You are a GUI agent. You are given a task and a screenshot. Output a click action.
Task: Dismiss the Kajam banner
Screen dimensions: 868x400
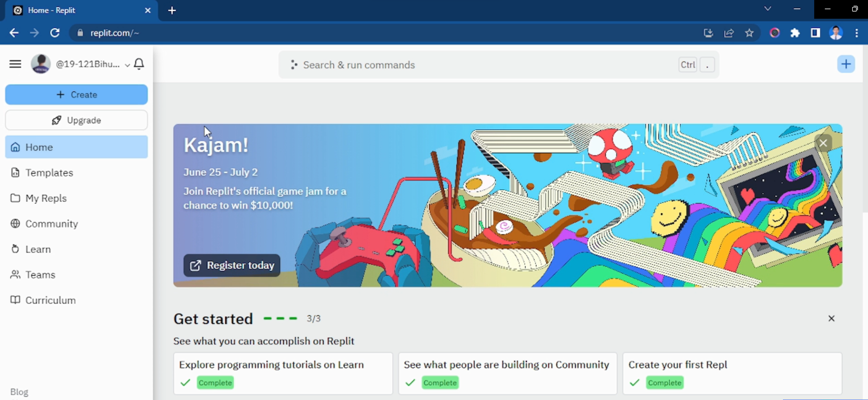click(x=823, y=143)
